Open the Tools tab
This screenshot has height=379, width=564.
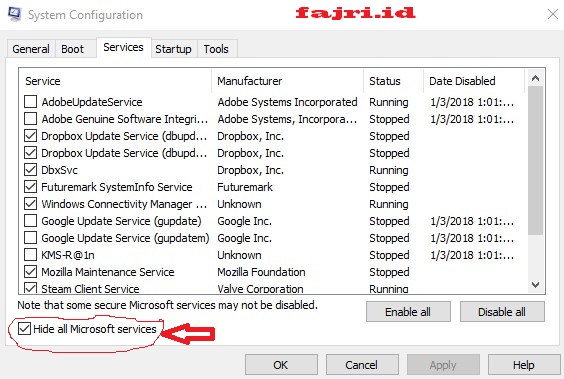pyautogui.click(x=216, y=49)
